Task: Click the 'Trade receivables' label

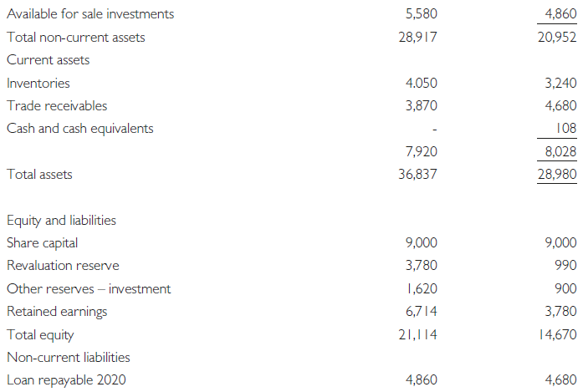Action: pos(56,106)
